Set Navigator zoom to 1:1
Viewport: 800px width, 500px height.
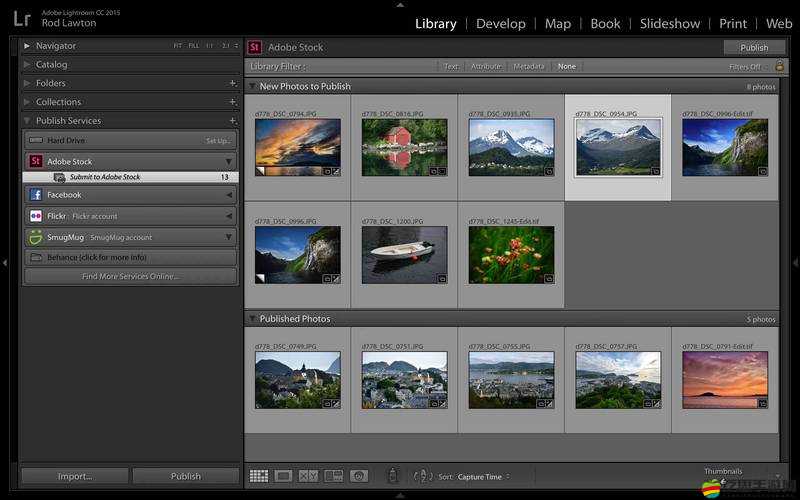(x=210, y=46)
